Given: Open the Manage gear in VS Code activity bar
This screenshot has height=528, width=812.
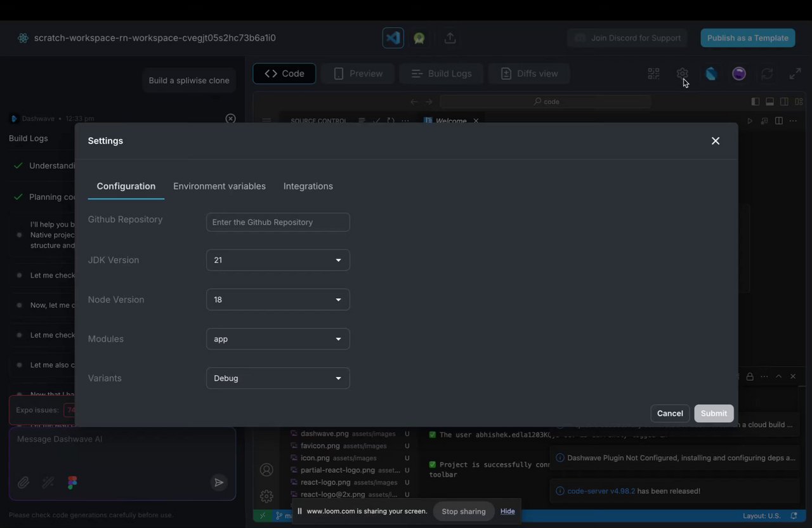Looking at the screenshot, I should click(266, 496).
